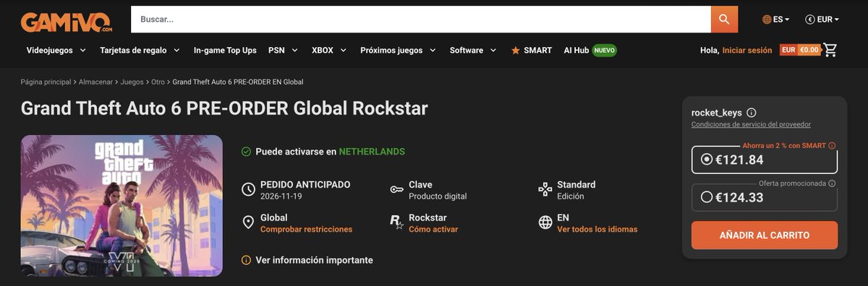Screen dimensions: 868x286
Task: Open the Próximos juegos menu label
Action: coord(391,51)
